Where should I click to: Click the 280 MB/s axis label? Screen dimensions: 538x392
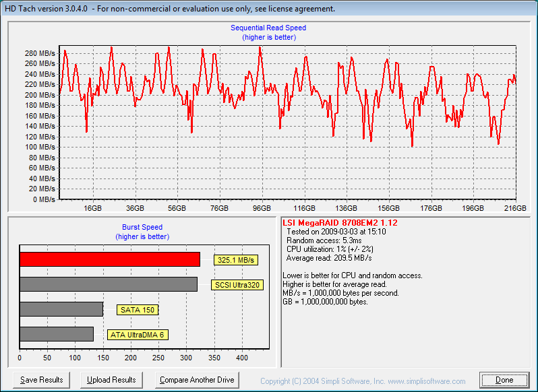pos(40,53)
